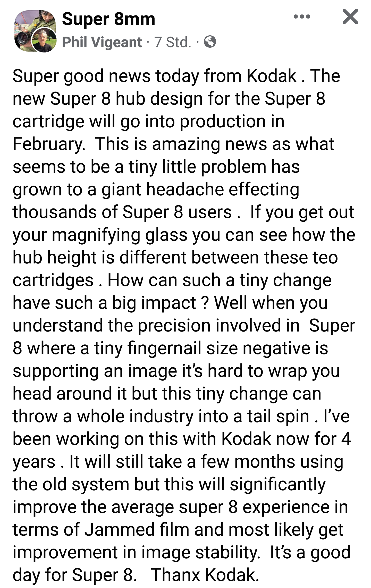Image resolution: width=371 pixels, height=588 pixels.
Task: Visit Phil Vigeant's profile name link
Action: [x=102, y=42]
